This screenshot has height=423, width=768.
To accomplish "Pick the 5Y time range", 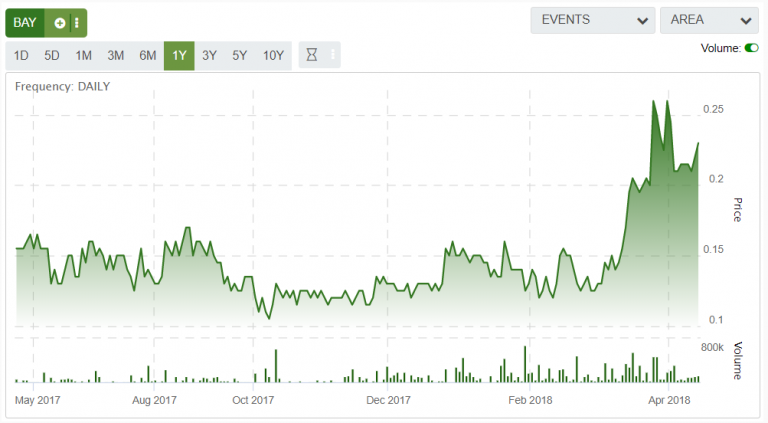I will [240, 55].
